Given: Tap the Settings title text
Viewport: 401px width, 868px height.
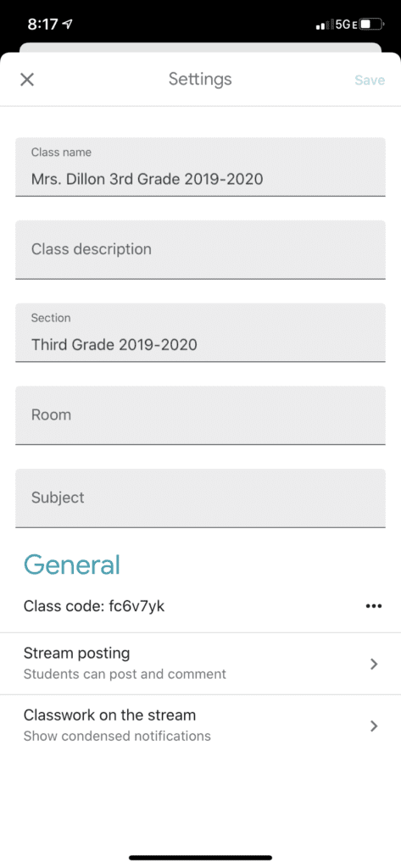Looking at the screenshot, I should pyautogui.click(x=200, y=79).
